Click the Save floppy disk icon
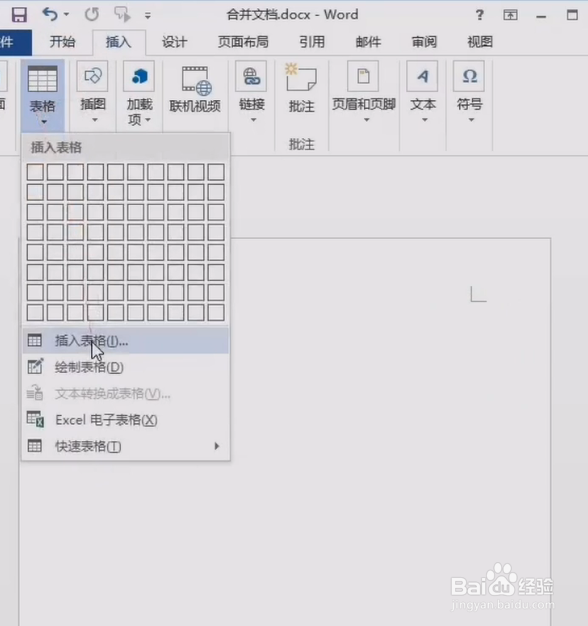 tap(19, 15)
